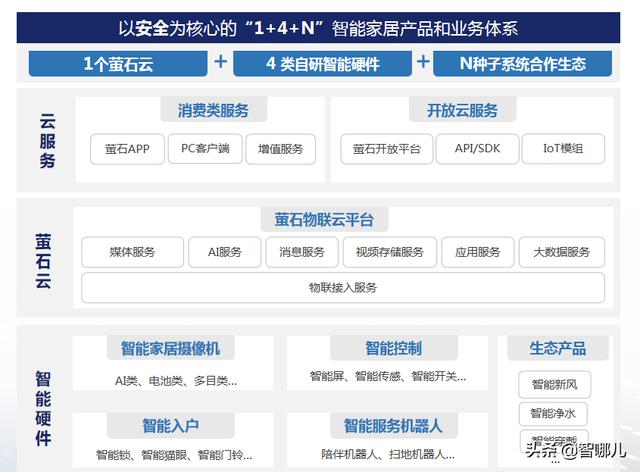Click the API/SDK box
Screen dimensions: 640x472
click(x=478, y=149)
